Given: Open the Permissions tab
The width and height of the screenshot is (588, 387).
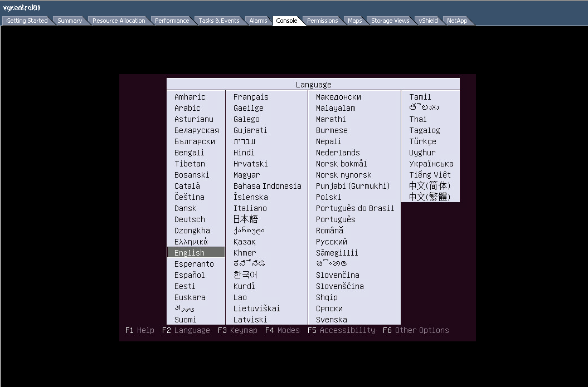Looking at the screenshot, I should pos(322,21).
